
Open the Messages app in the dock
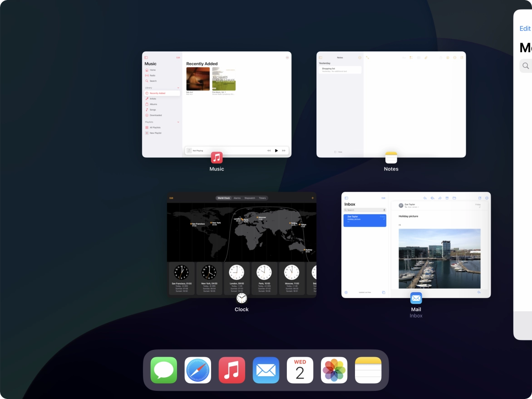(x=164, y=370)
